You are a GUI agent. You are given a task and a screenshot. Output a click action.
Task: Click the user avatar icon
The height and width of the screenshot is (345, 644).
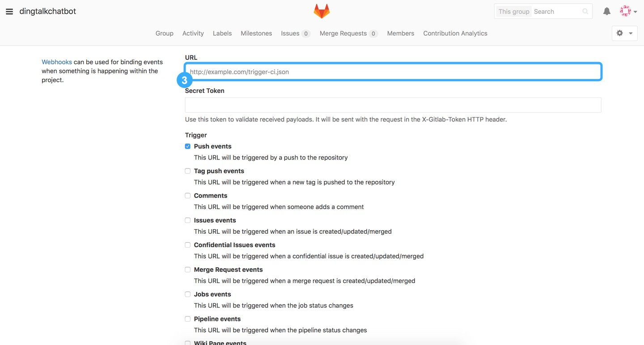click(x=625, y=12)
